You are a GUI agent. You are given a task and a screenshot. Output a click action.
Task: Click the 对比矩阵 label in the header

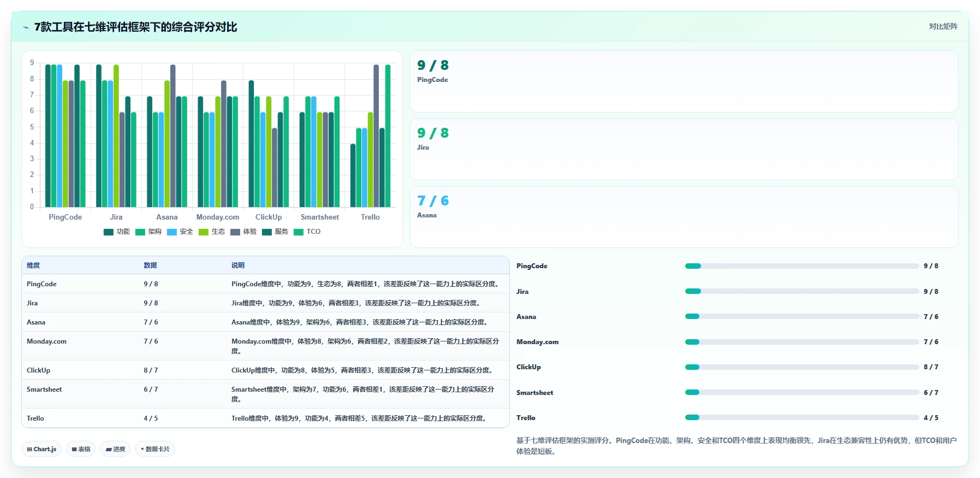(x=943, y=26)
